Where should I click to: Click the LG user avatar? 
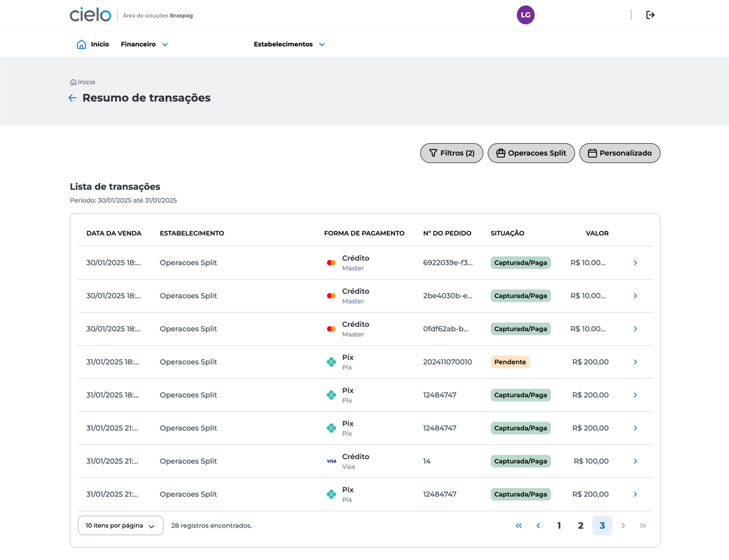525,15
